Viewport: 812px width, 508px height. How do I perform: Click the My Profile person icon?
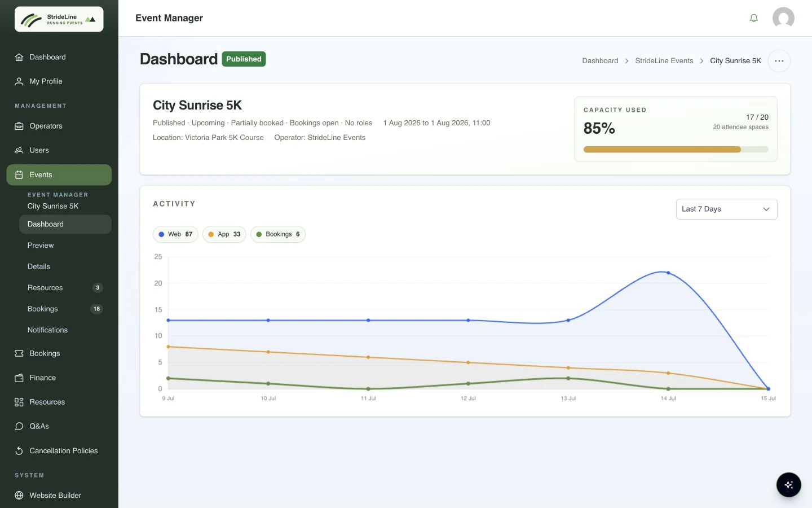point(19,81)
